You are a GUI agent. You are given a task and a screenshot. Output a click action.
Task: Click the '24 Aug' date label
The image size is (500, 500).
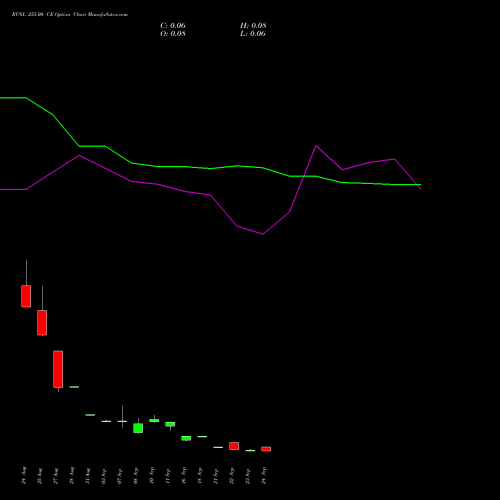pos(24,475)
